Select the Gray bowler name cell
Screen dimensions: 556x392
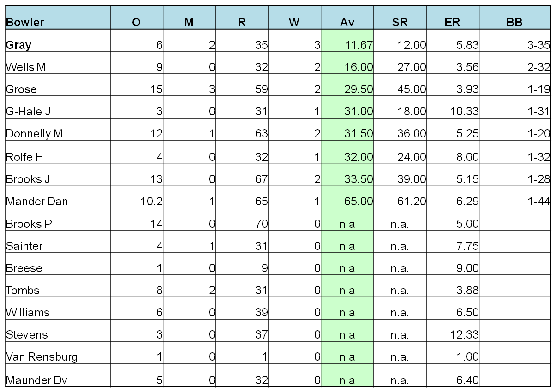click(58, 45)
